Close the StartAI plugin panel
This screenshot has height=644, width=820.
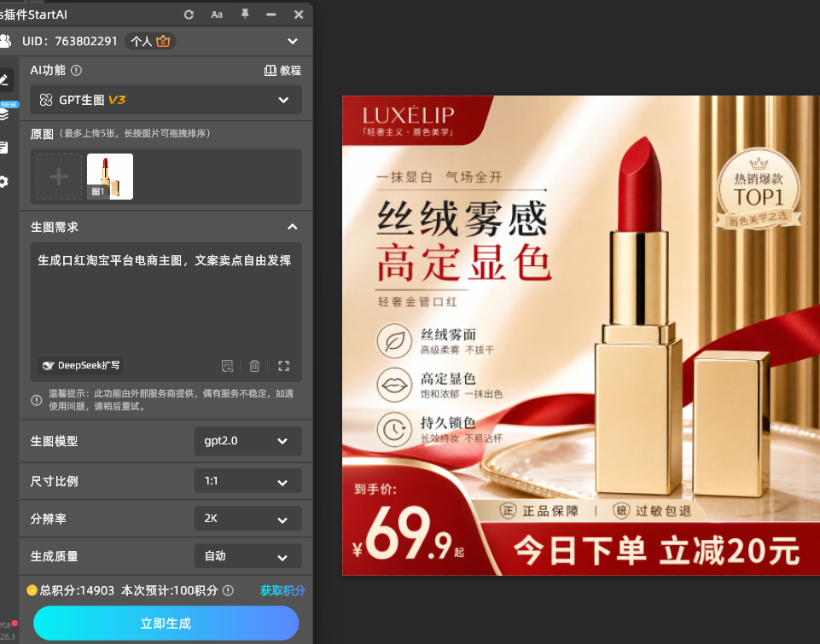pos(299,15)
